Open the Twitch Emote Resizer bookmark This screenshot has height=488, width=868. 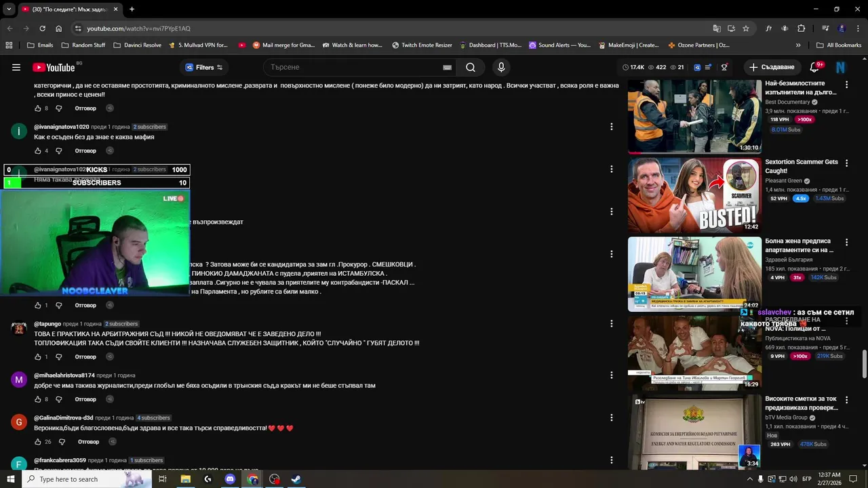tap(422, 45)
